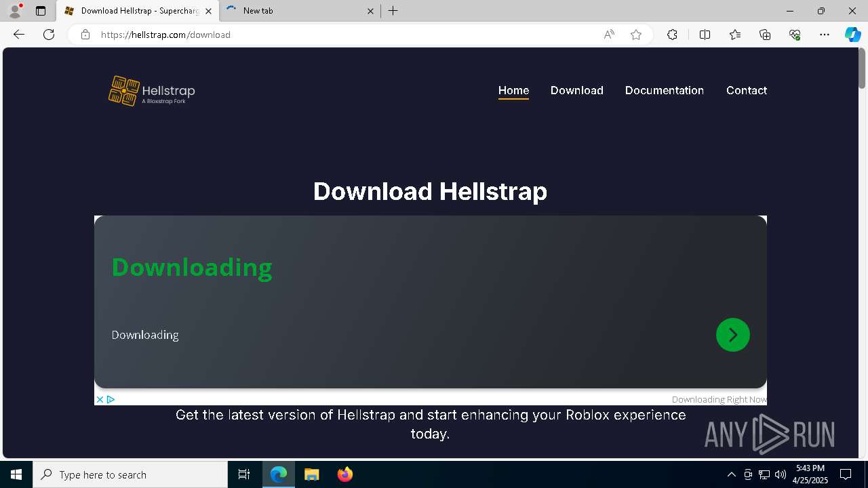Screen dimensions: 868x488
Task: Click the AdChoices triangle icon
Action: click(111, 399)
